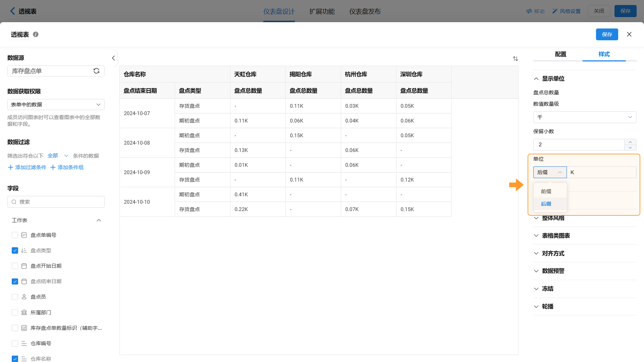
Task: Collapse the 工作表 field group
Action: (x=99, y=220)
